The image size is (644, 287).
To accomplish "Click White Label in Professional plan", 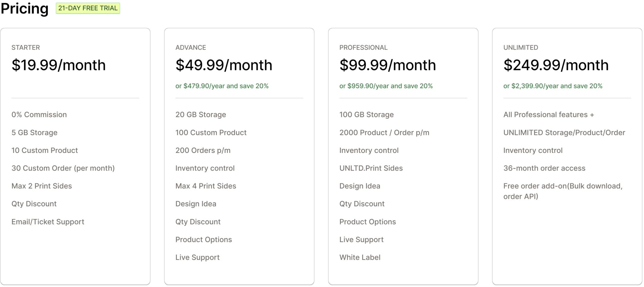I will click(x=360, y=257).
